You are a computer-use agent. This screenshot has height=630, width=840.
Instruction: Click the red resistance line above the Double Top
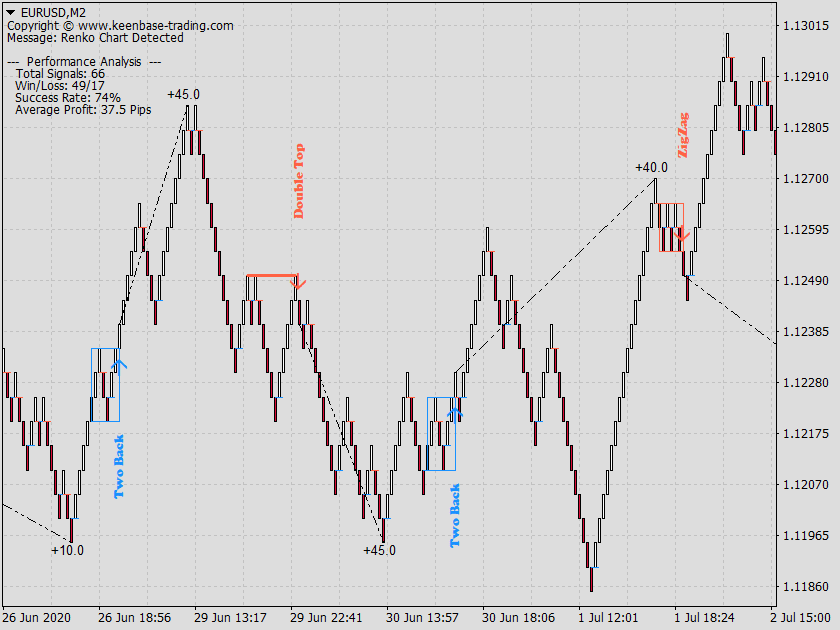coord(272,276)
